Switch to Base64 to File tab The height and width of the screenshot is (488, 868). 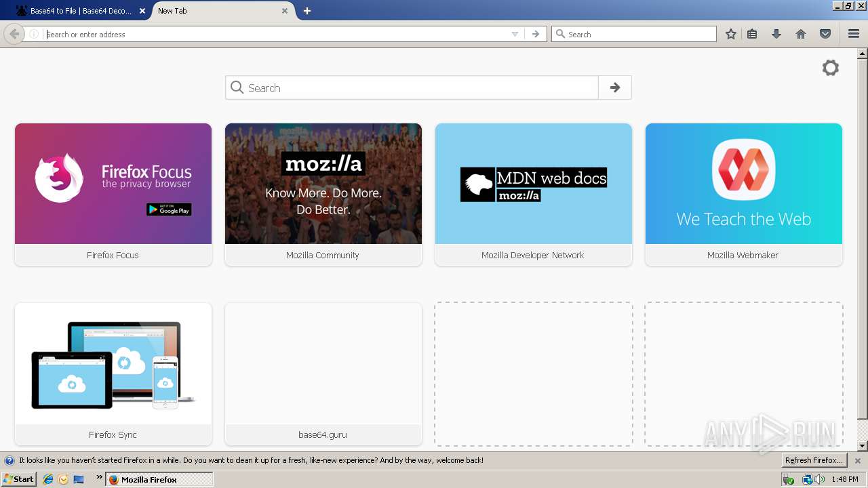click(81, 11)
